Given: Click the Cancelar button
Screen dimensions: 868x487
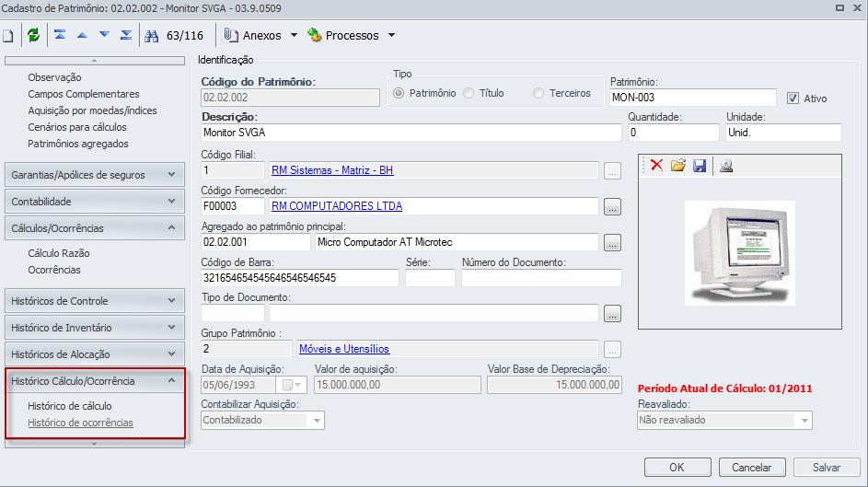Looking at the screenshot, I should [x=752, y=468].
